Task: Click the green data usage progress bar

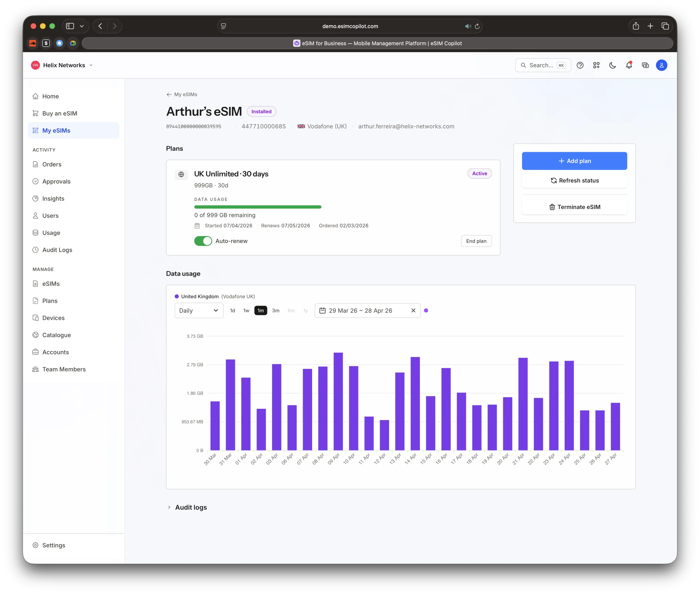Action: click(x=258, y=207)
